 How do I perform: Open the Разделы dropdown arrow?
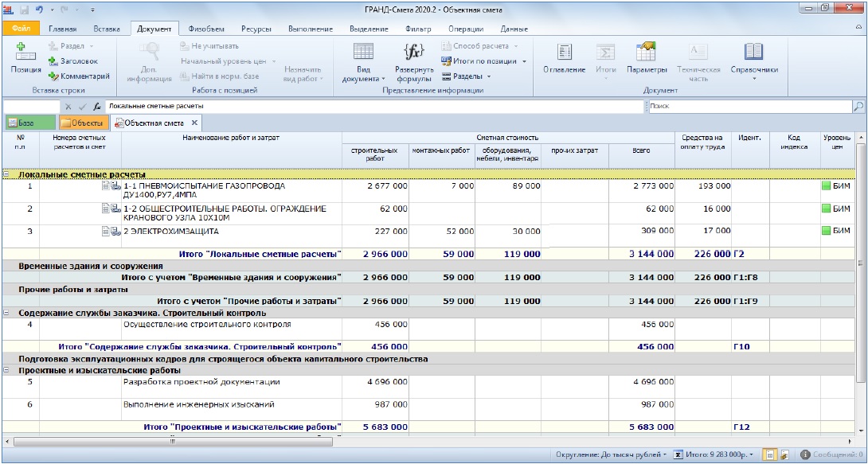tap(490, 76)
